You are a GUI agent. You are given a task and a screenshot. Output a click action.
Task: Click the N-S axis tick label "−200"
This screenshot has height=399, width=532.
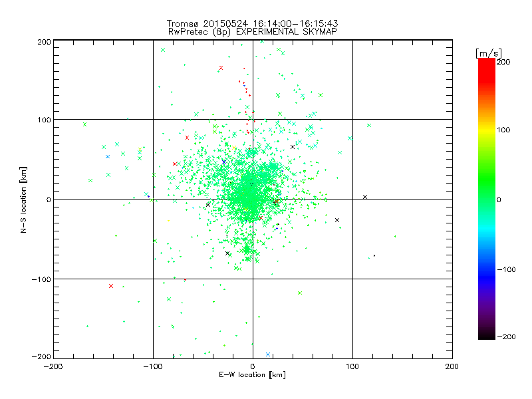41,356
